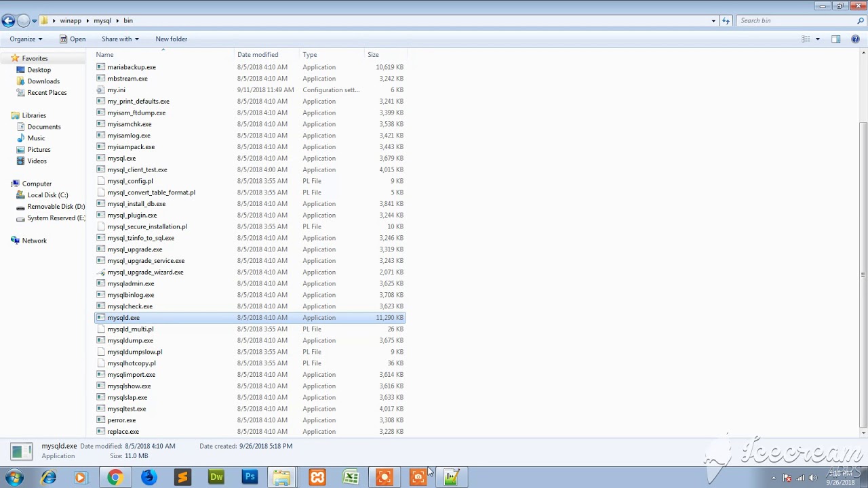Screen dimensions: 868x488
Task: Open the Share with dropdown
Action: click(x=120, y=39)
